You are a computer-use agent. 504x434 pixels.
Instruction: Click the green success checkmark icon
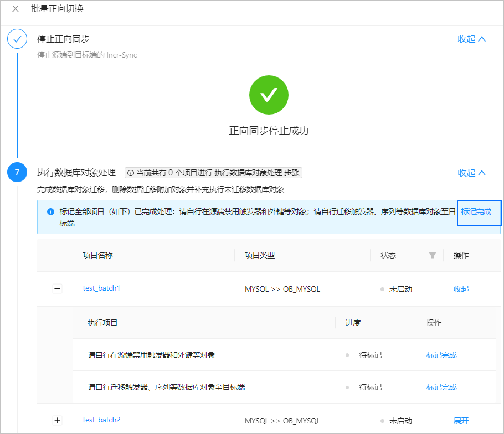pos(269,95)
